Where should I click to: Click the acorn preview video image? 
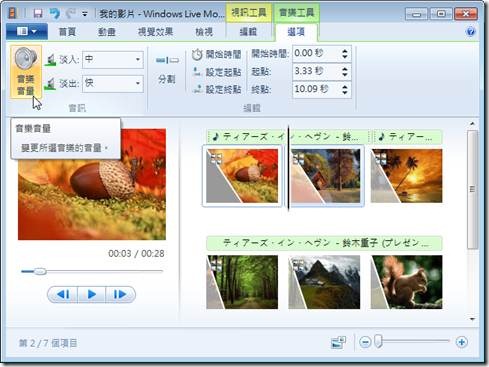coord(92,184)
